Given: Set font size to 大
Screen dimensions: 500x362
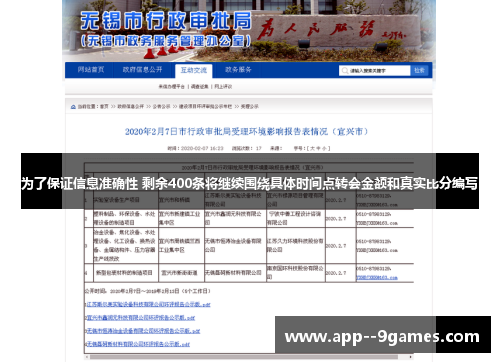Looking at the screenshot, I should click(x=312, y=148).
